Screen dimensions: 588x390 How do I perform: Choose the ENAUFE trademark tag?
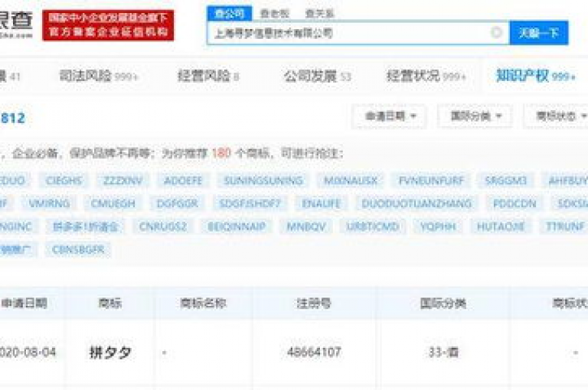(321, 203)
